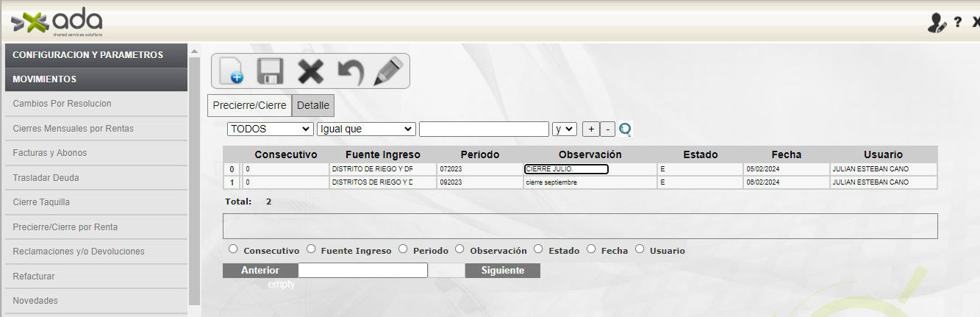The image size is (980, 317).
Task: Click the pencil edit icon
Action: click(388, 71)
